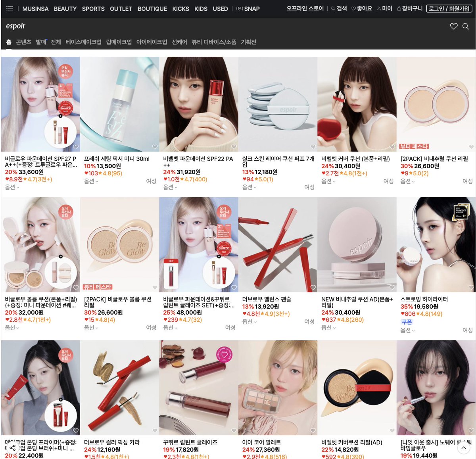Viewport: 476px width, 459px height.
Task: Go to USED in top navigation
Action: (220, 9)
